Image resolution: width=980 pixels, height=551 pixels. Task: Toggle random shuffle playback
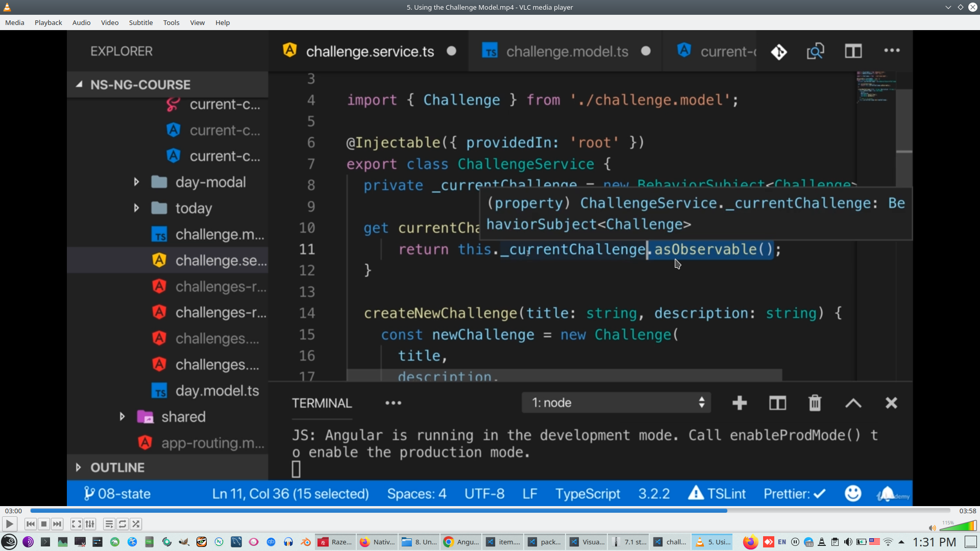[136, 524]
